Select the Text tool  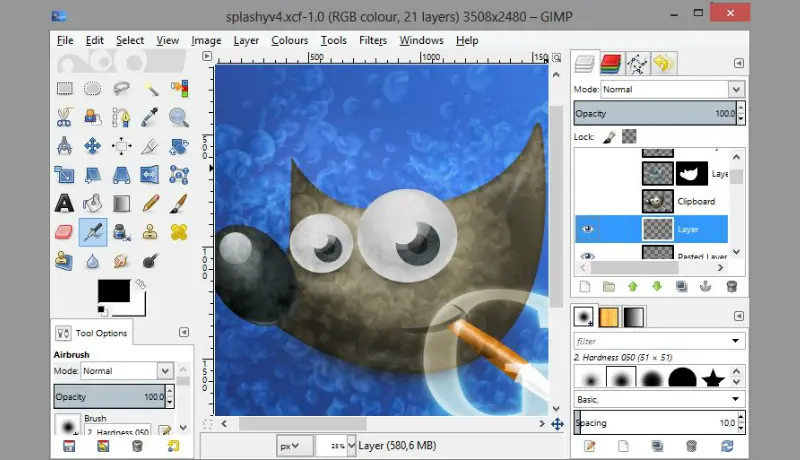[x=64, y=203]
